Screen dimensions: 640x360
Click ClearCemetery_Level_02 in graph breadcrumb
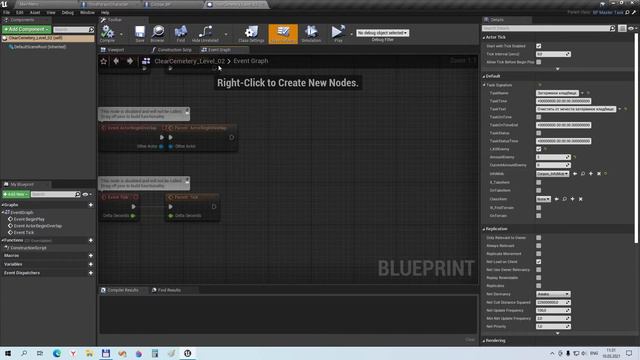click(x=189, y=61)
